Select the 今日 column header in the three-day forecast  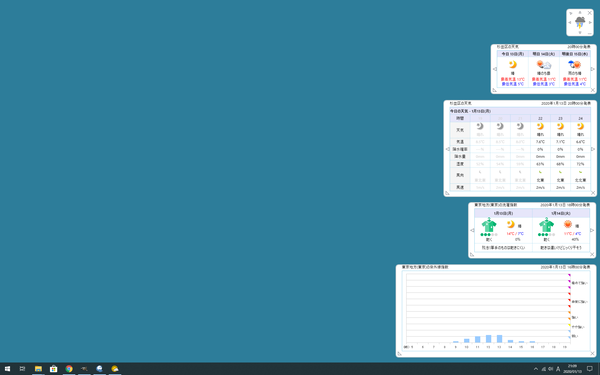[513, 54]
